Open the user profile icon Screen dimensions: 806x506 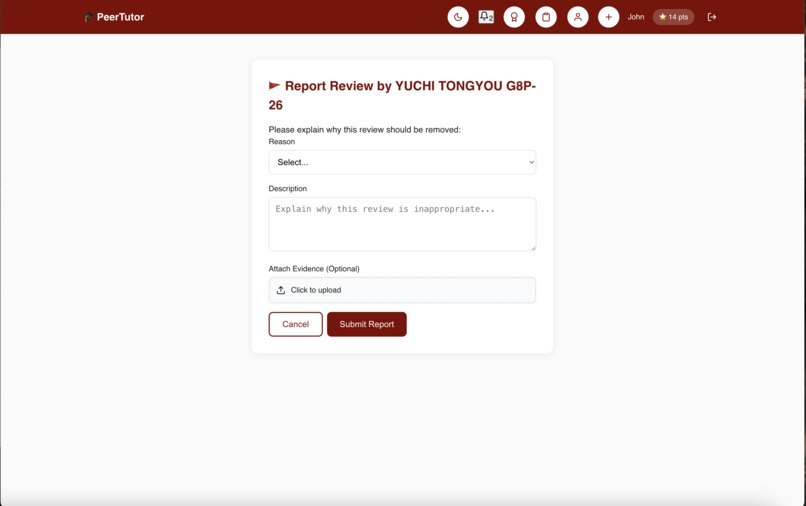click(x=578, y=17)
